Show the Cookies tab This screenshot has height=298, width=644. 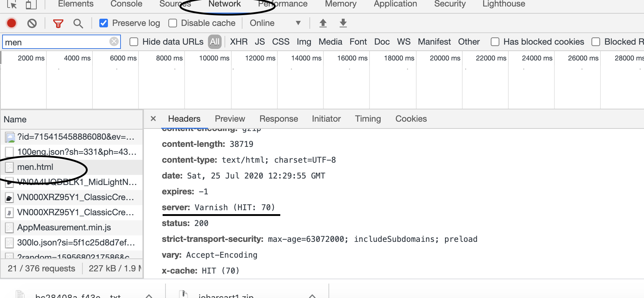411,119
